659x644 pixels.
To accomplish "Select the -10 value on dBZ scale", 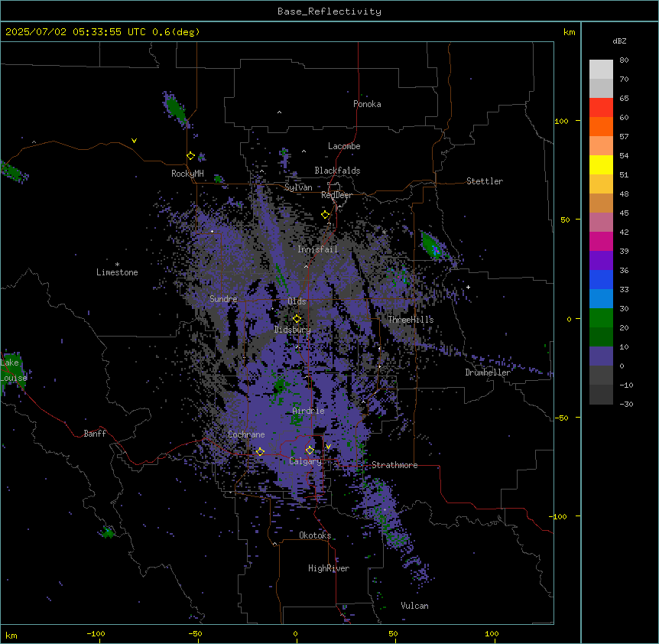I will (x=626, y=385).
